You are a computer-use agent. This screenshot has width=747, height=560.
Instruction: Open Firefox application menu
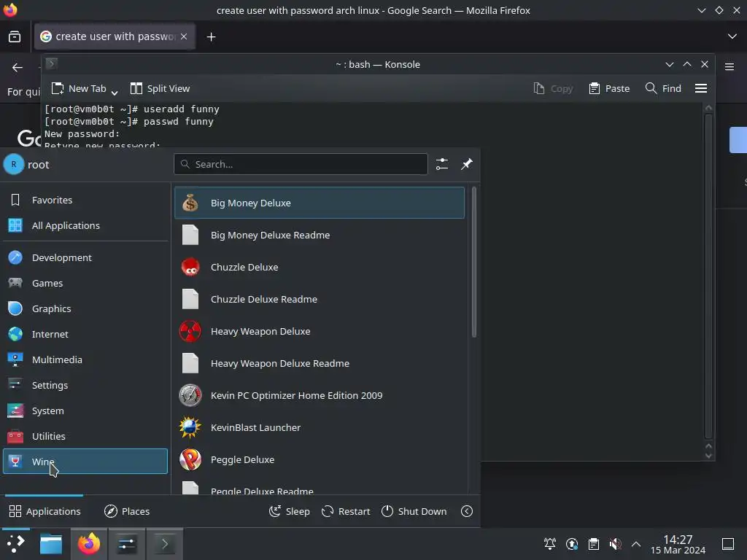(729, 67)
